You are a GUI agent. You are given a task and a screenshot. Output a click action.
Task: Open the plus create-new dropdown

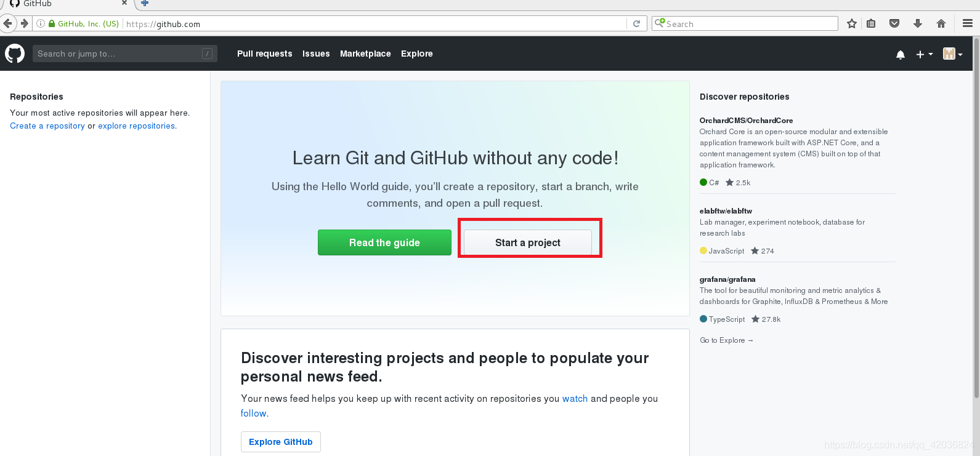[x=924, y=54]
